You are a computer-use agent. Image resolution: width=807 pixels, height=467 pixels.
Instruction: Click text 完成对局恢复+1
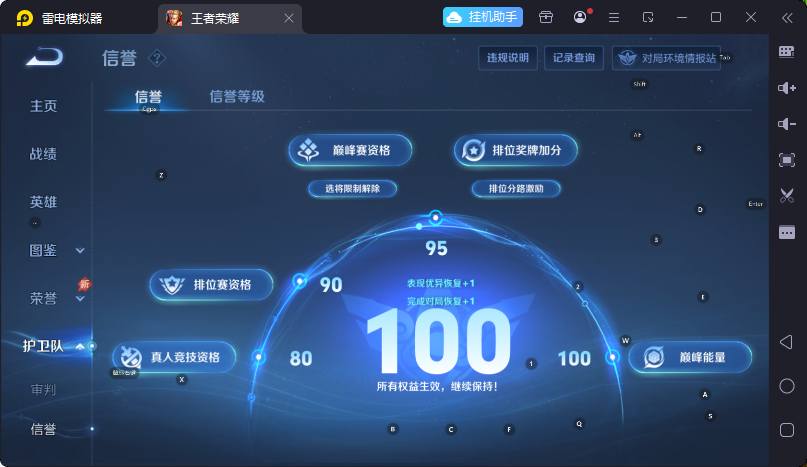tap(441, 301)
